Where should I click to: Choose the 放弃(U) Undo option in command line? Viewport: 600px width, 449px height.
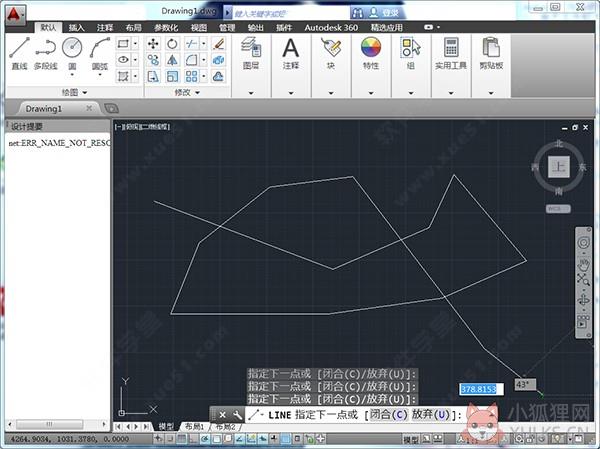(430, 415)
